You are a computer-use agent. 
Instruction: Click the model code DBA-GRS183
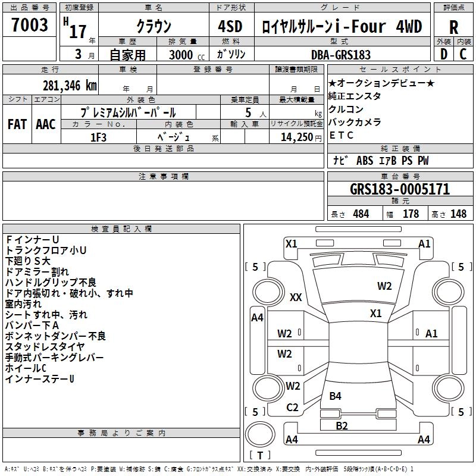point(340,54)
